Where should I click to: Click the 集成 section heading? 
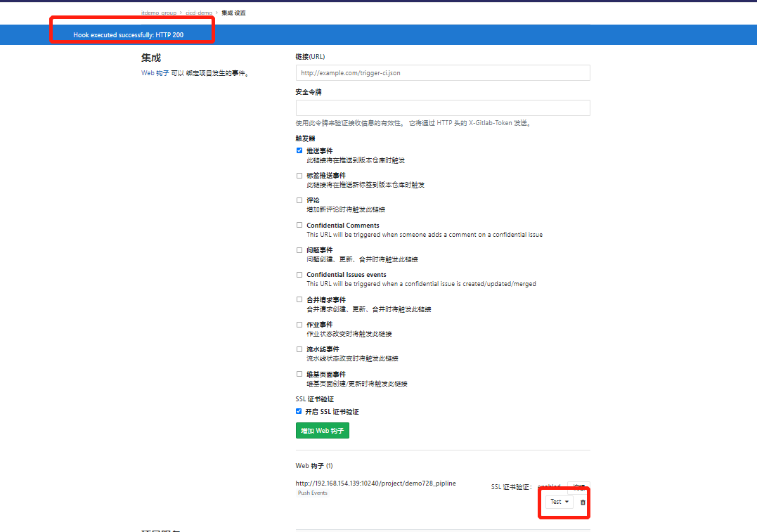click(151, 58)
